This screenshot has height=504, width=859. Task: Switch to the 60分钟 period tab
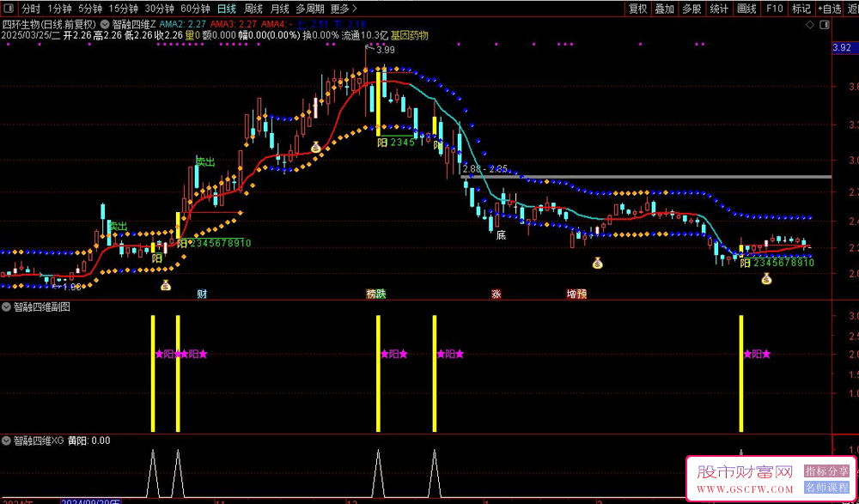(x=195, y=9)
